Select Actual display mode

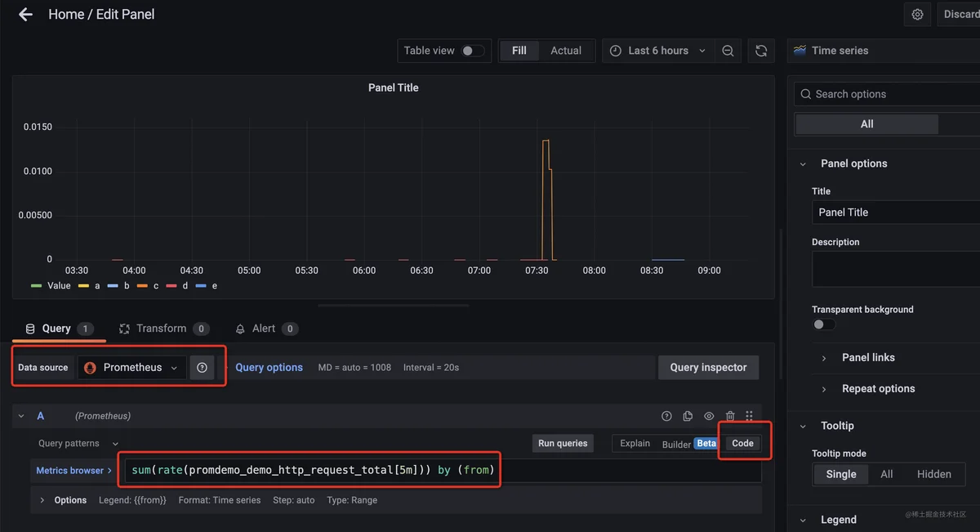[x=566, y=51]
